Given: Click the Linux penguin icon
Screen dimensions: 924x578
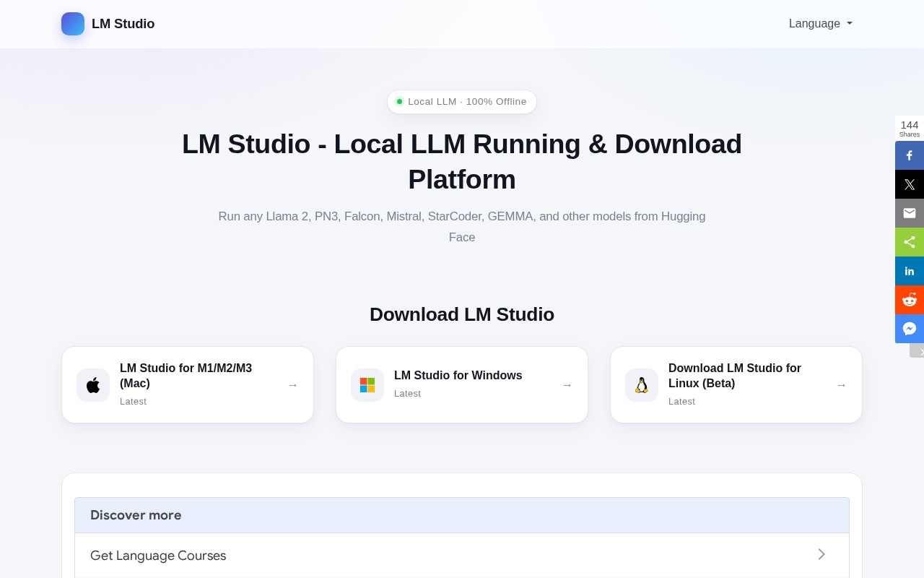Looking at the screenshot, I should tap(642, 385).
